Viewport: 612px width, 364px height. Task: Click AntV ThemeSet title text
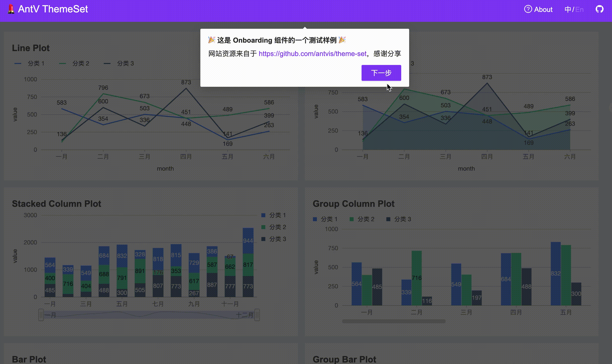(x=53, y=9)
